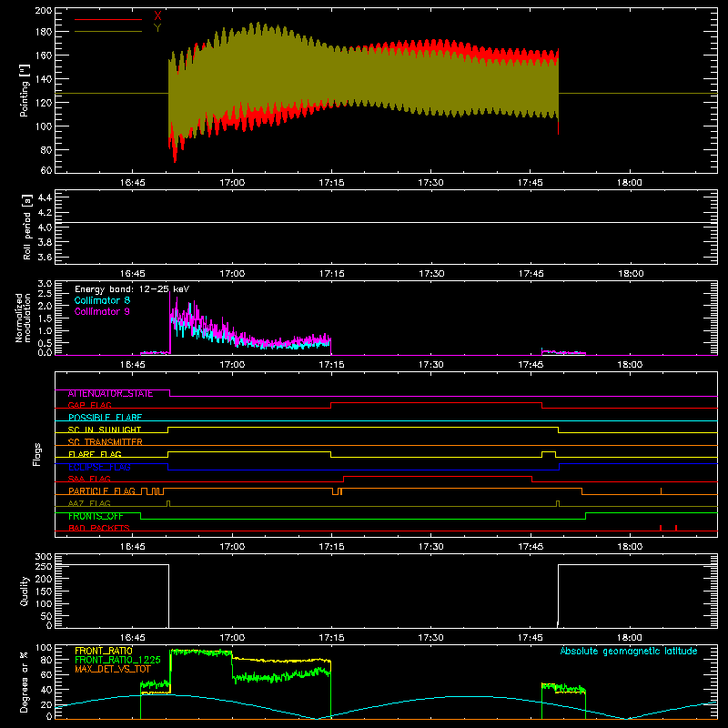Click the 4.4 value on Roll period axis

(45, 197)
